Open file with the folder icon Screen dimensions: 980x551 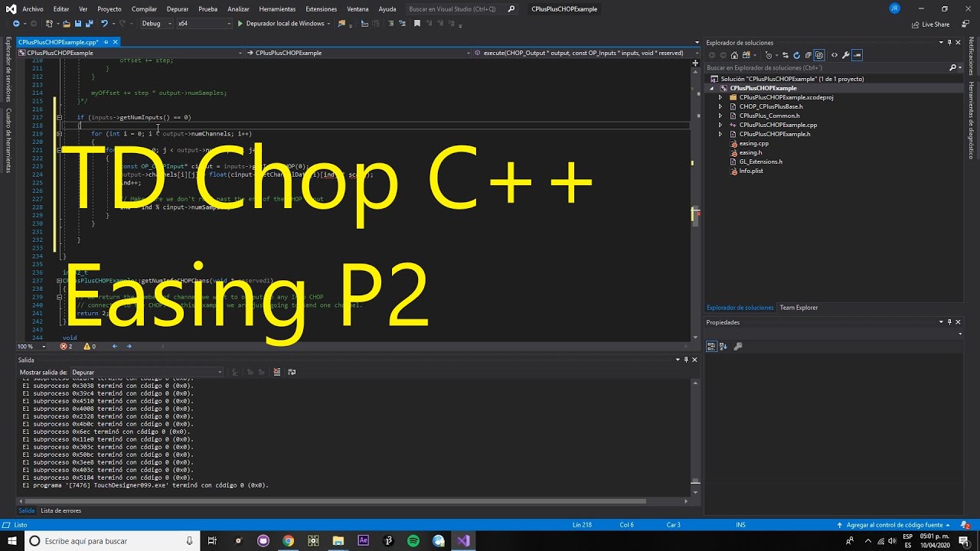click(67, 24)
